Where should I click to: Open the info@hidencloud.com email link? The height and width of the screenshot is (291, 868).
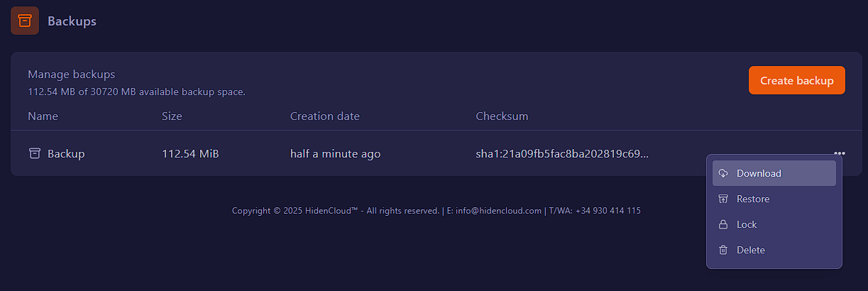tap(498, 211)
